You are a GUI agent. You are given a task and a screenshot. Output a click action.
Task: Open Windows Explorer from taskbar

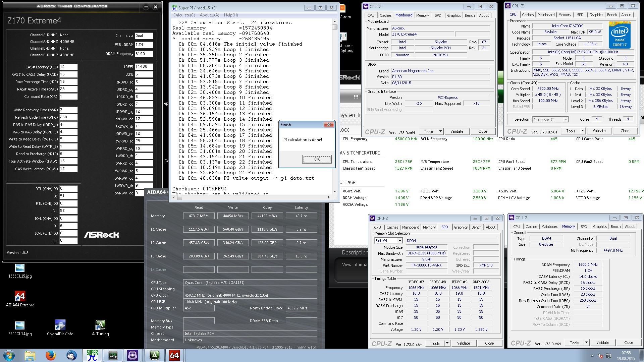(30, 355)
